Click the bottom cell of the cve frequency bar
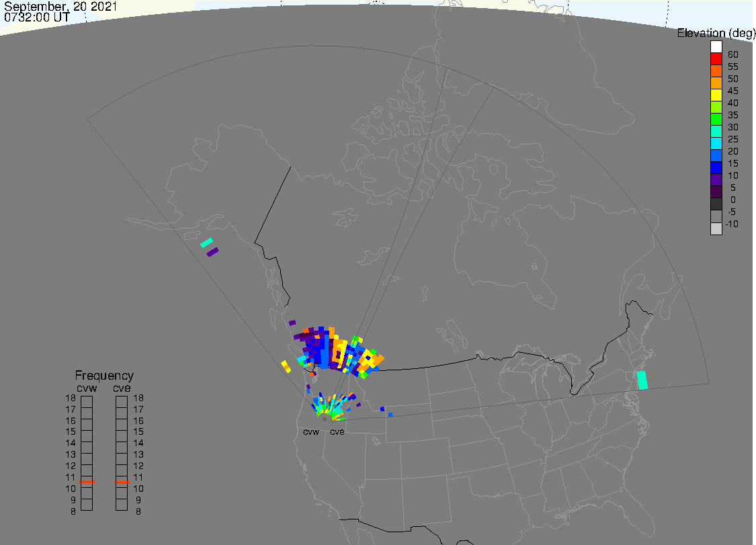The image size is (756, 545). pos(122,505)
